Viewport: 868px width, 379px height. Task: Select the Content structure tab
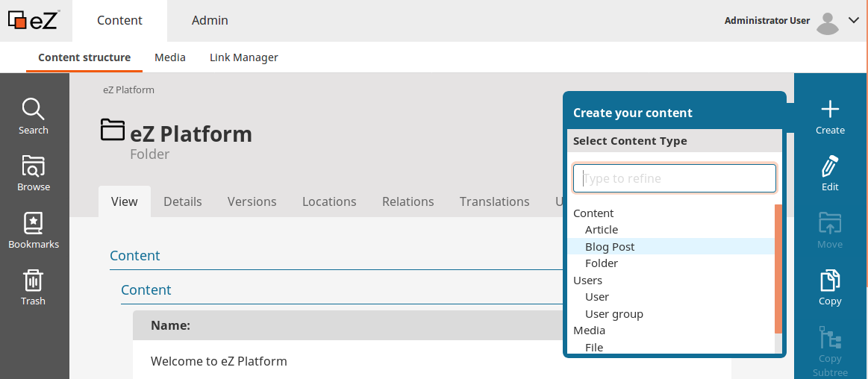coord(84,57)
